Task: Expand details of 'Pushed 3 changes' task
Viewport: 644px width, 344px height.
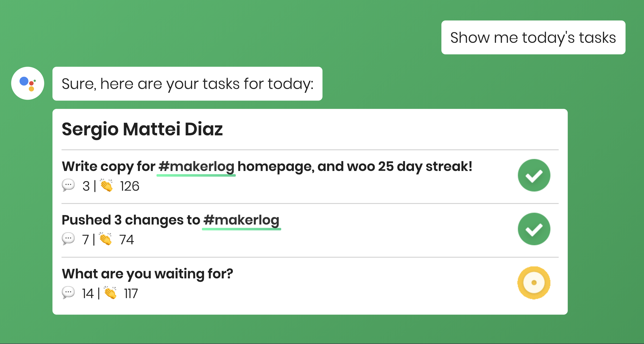Action: (171, 220)
